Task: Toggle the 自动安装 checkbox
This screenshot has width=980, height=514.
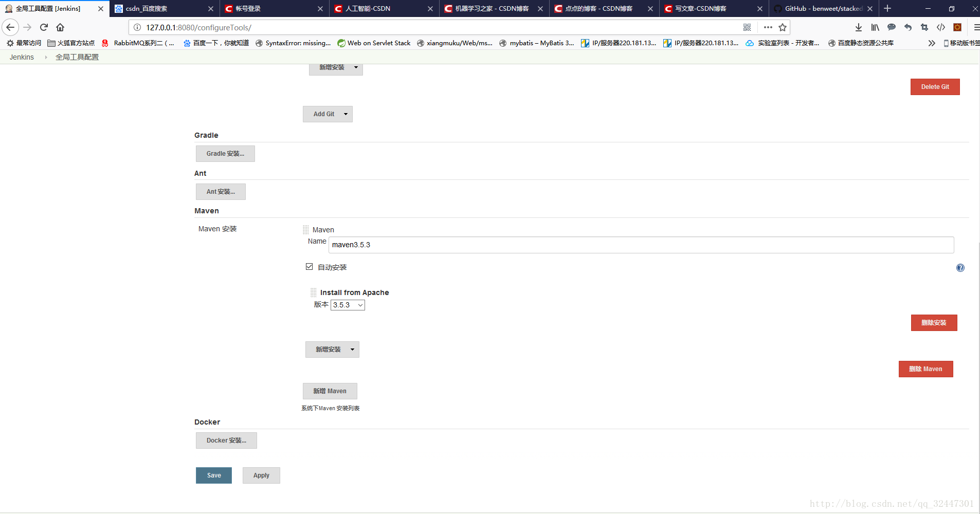Action: point(309,267)
